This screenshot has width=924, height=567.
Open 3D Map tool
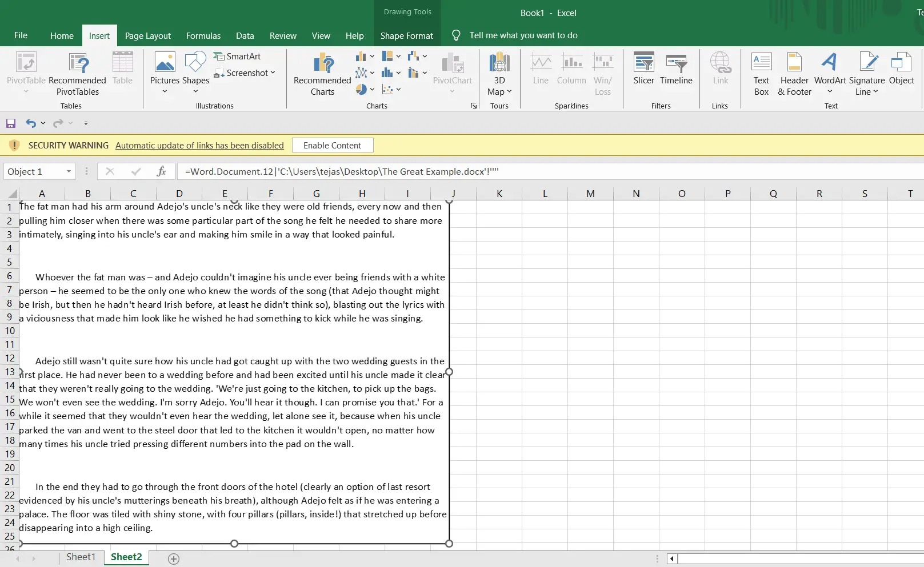tap(499, 73)
